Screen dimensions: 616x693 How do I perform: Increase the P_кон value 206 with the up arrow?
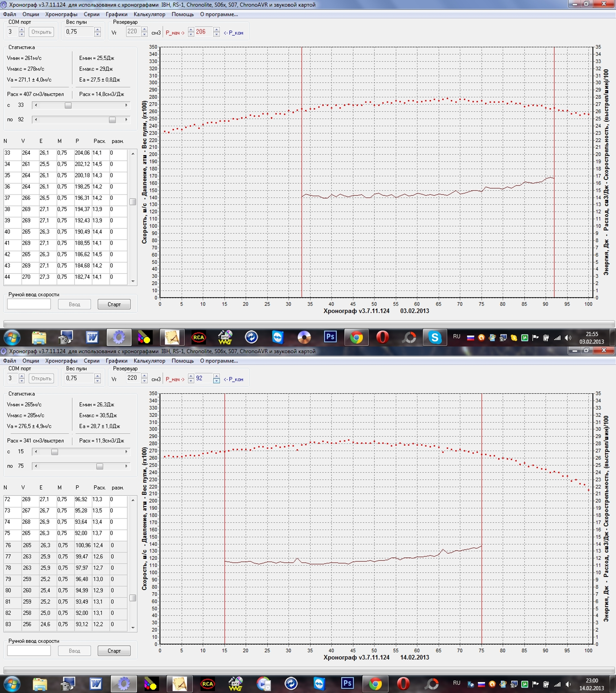pos(216,30)
